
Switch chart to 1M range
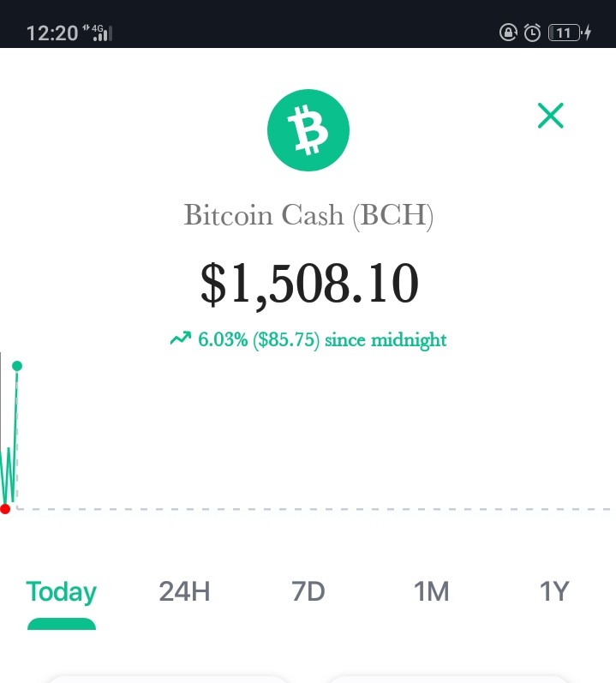pos(431,591)
